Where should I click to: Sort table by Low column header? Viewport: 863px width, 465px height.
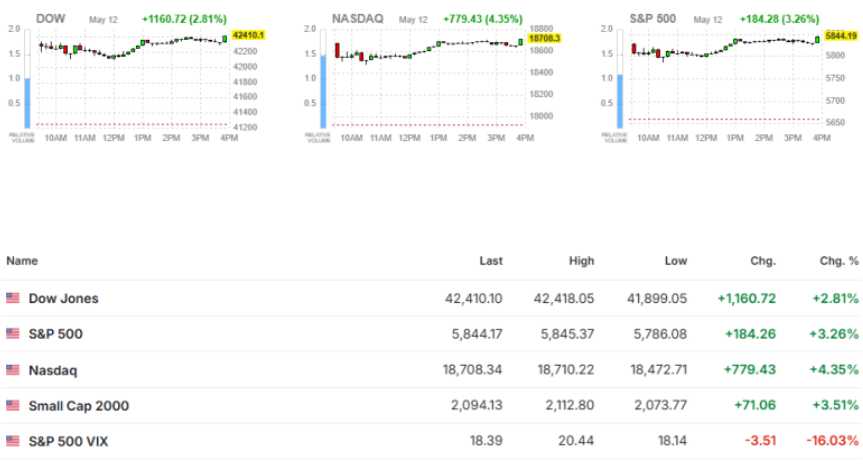point(676,261)
